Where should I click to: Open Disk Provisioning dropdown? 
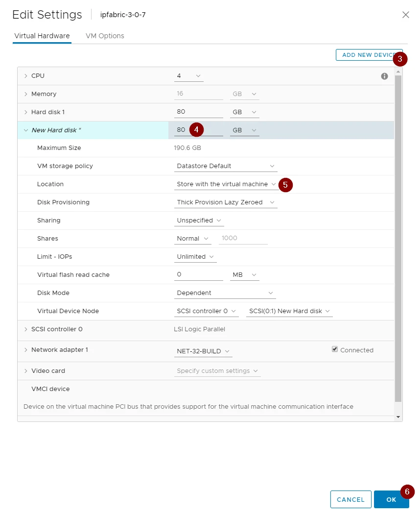pyautogui.click(x=226, y=202)
